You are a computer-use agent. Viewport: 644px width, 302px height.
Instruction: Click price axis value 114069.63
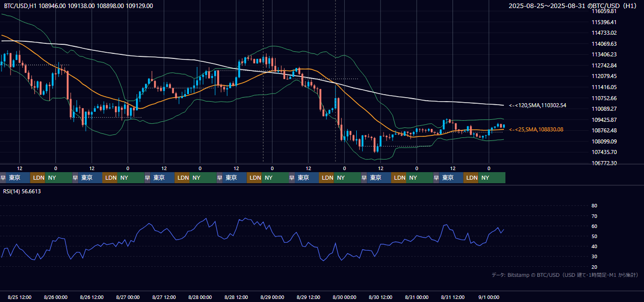pos(604,44)
